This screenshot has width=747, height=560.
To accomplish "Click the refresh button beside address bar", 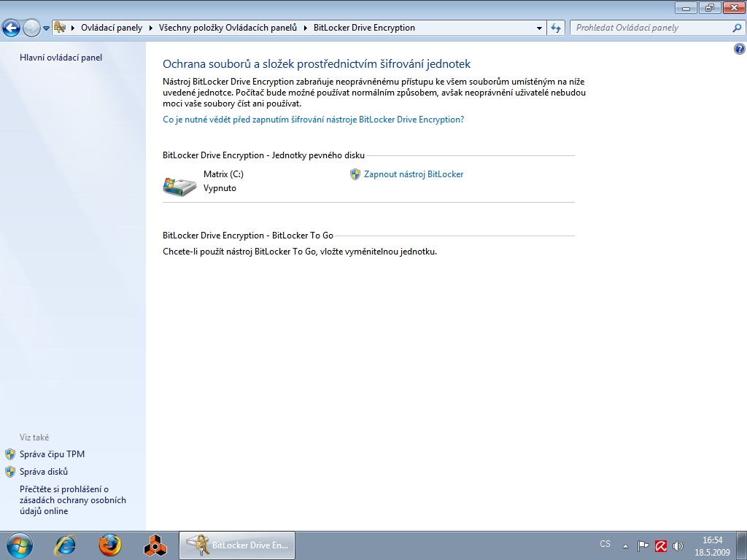I will (555, 28).
